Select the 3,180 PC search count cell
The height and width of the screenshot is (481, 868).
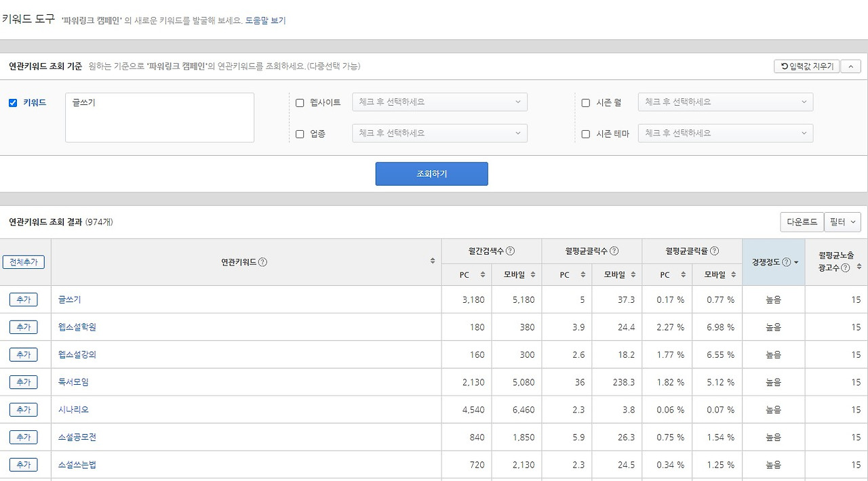coord(467,299)
